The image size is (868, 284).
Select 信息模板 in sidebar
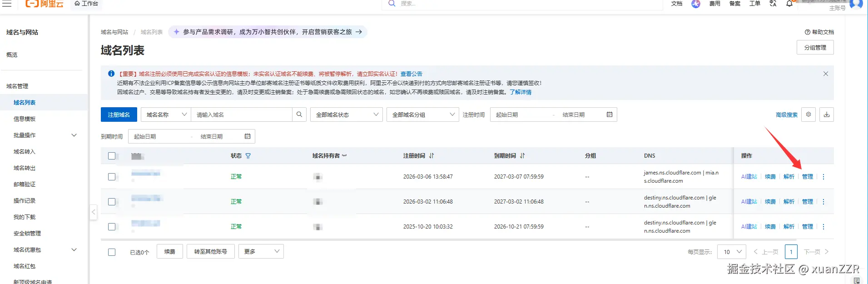[25, 119]
